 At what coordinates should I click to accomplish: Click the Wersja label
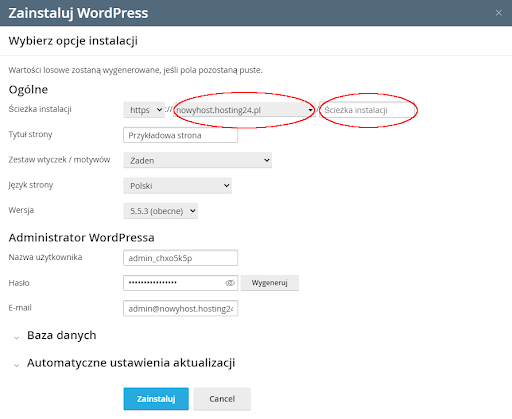coord(21,210)
